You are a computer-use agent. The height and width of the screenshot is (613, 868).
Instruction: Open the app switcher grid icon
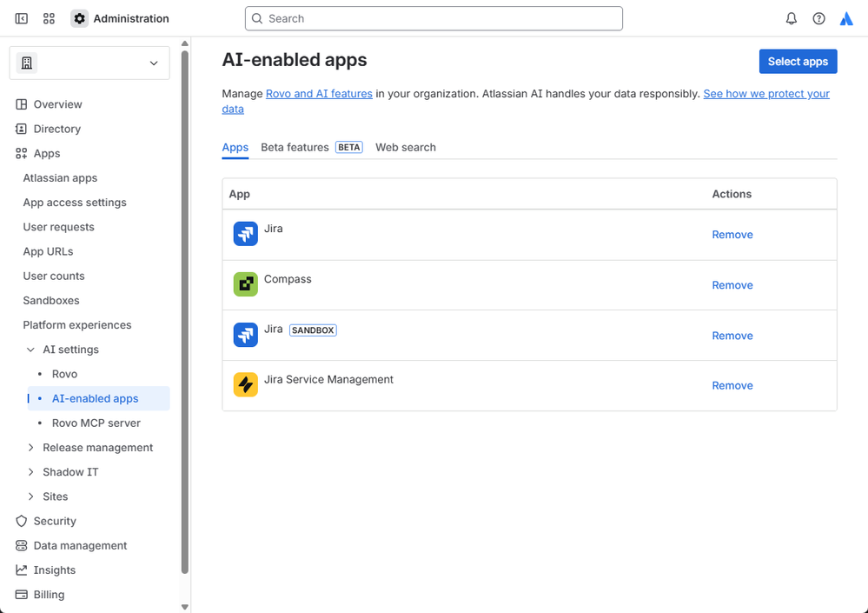(x=49, y=18)
